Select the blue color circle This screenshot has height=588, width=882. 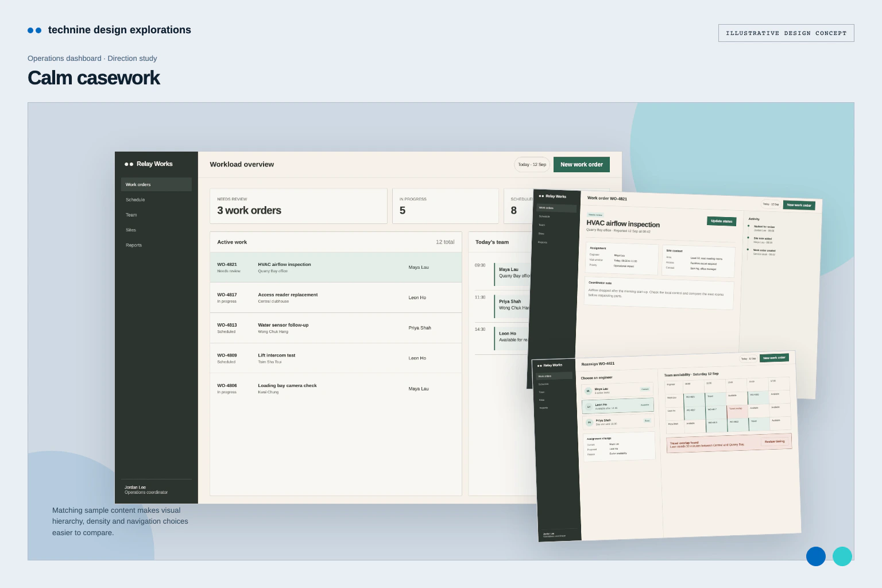[816, 556]
